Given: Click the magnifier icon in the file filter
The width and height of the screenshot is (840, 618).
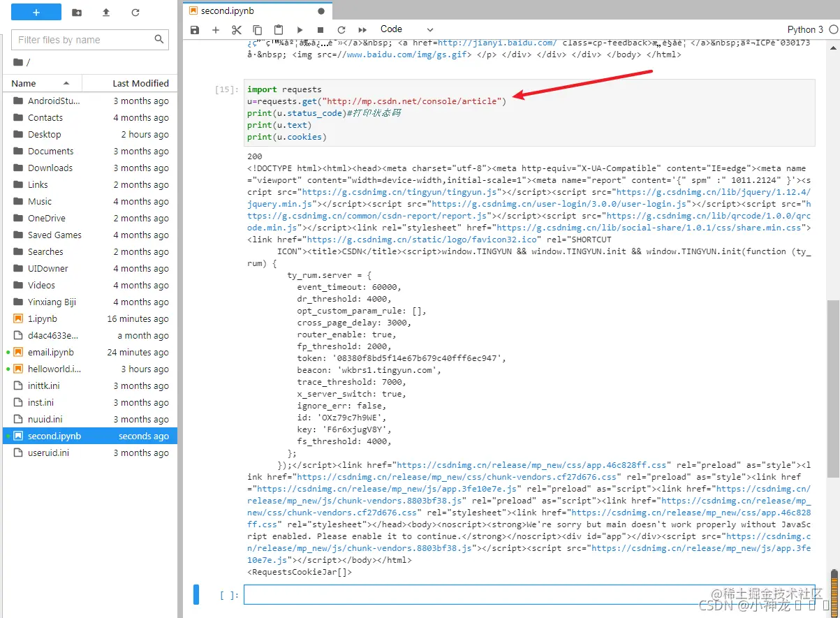Looking at the screenshot, I should [x=159, y=40].
